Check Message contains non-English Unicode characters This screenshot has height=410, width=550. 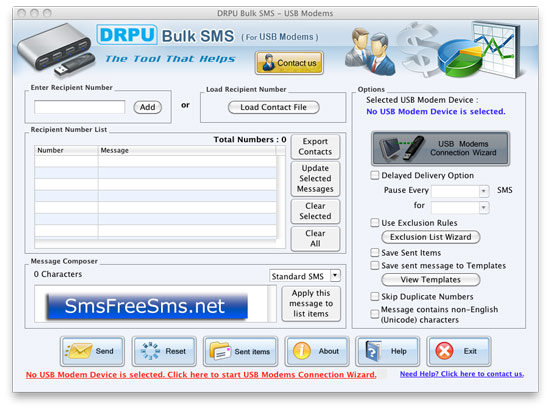click(x=375, y=314)
